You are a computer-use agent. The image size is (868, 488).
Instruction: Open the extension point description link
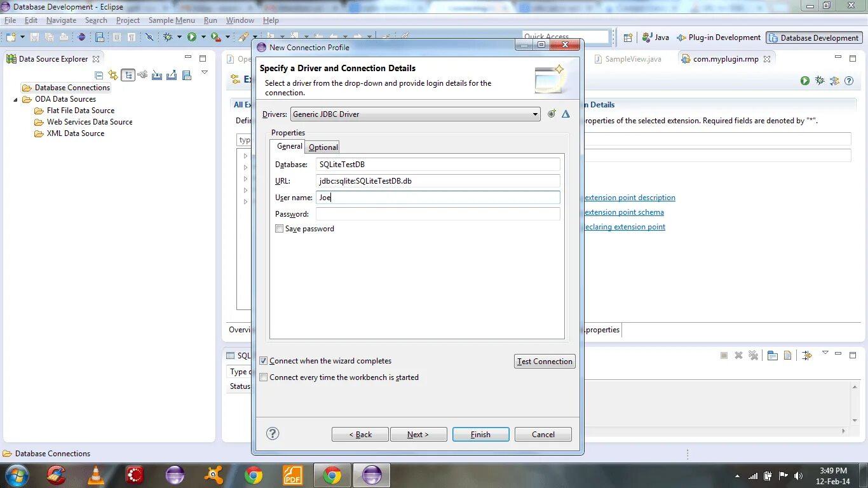(x=630, y=198)
